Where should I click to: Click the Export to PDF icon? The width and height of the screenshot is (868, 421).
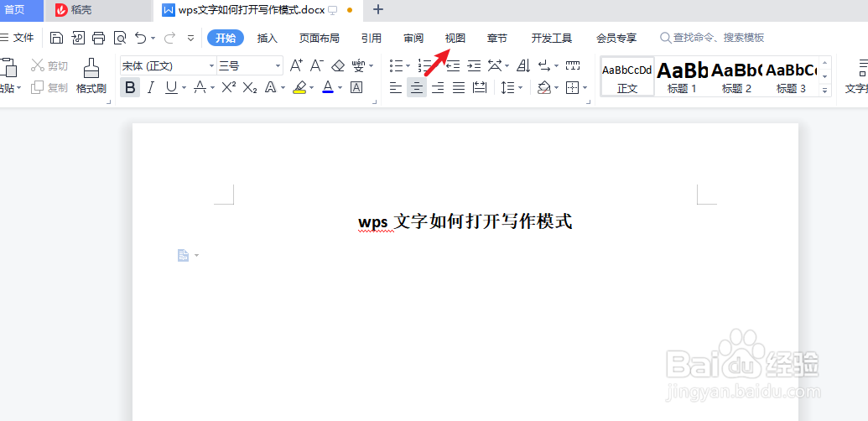tap(77, 38)
